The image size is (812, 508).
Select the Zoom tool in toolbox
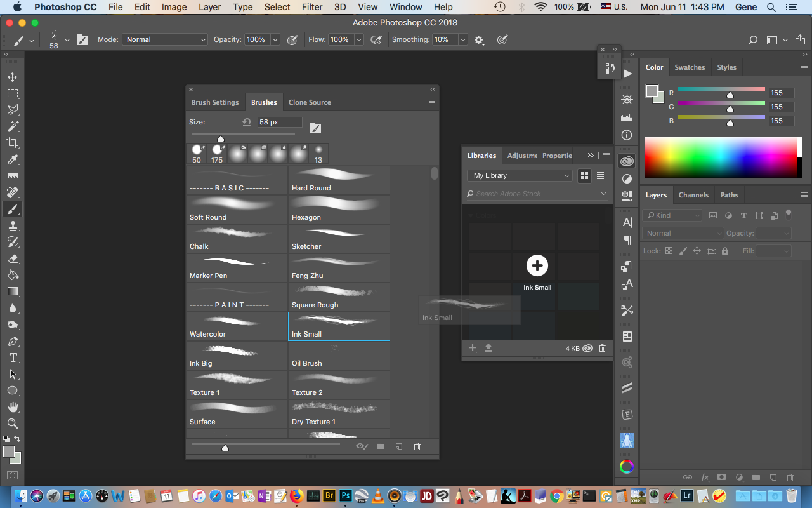tap(12, 424)
